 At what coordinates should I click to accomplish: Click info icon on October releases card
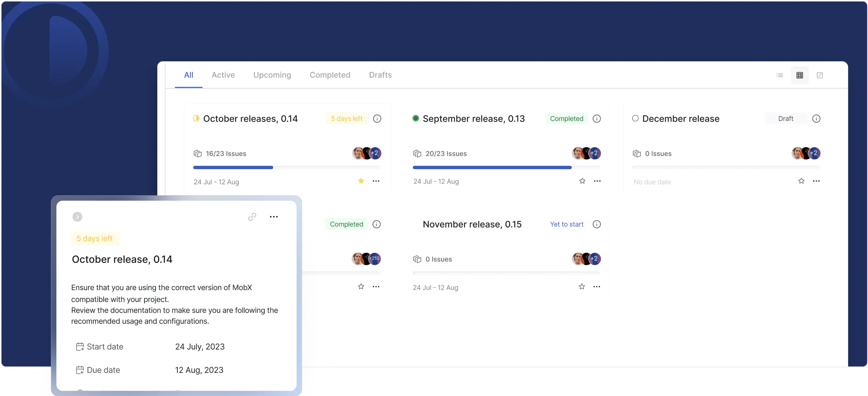coord(377,119)
